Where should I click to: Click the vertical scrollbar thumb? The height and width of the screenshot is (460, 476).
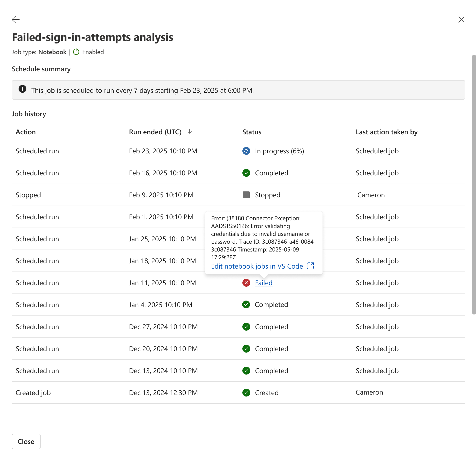click(x=474, y=184)
